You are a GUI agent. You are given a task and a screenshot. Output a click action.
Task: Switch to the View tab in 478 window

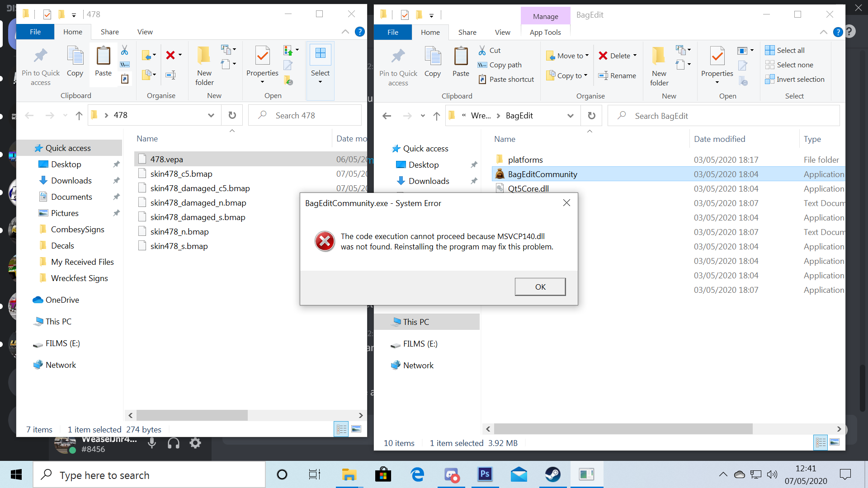(x=145, y=32)
